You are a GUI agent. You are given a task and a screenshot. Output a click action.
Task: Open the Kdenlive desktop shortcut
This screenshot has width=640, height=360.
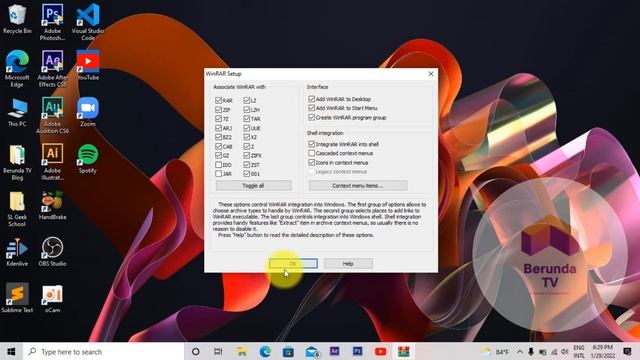[17, 252]
